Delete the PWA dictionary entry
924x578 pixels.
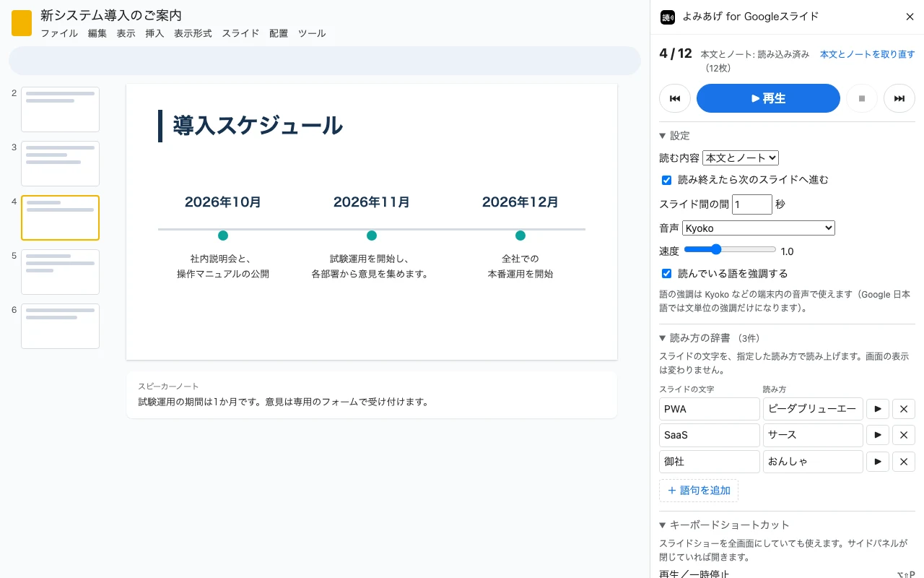click(x=904, y=409)
